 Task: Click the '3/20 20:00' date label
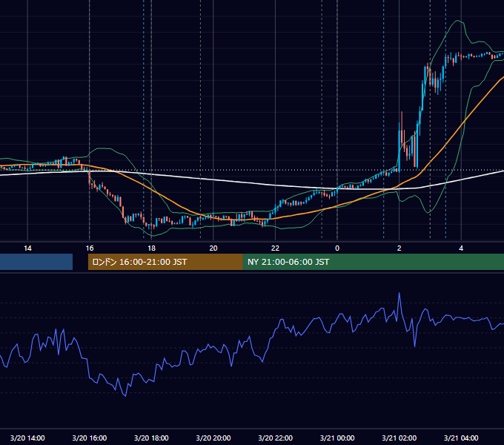[213, 438]
